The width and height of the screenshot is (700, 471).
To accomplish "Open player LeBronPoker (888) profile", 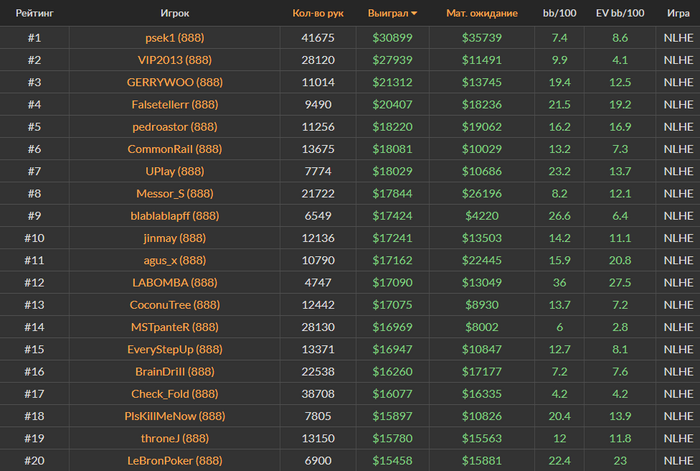I will pyautogui.click(x=175, y=461).
